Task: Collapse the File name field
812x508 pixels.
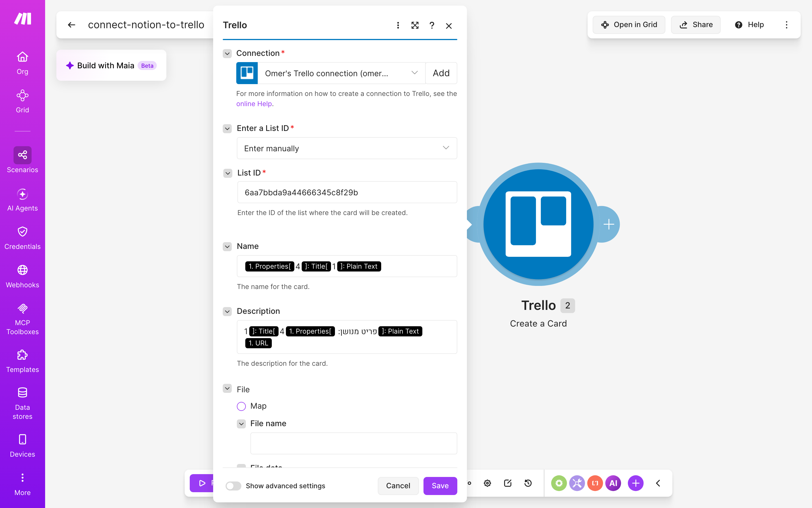Action: [241, 424]
